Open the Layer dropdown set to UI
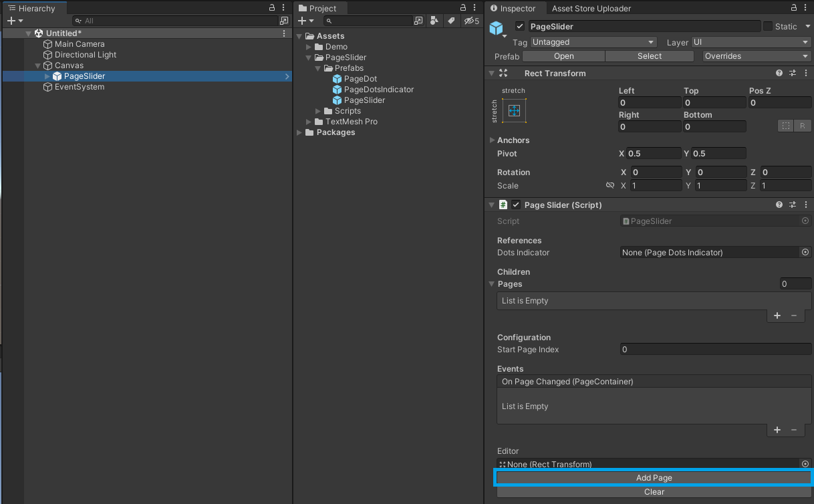Image resolution: width=814 pixels, height=504 pixels. [751, 42]
